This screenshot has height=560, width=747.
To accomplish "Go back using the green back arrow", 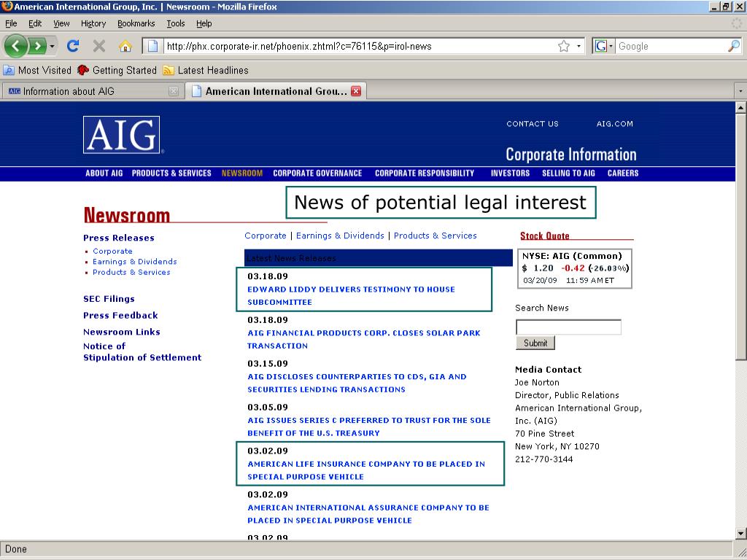I will 16,46.
